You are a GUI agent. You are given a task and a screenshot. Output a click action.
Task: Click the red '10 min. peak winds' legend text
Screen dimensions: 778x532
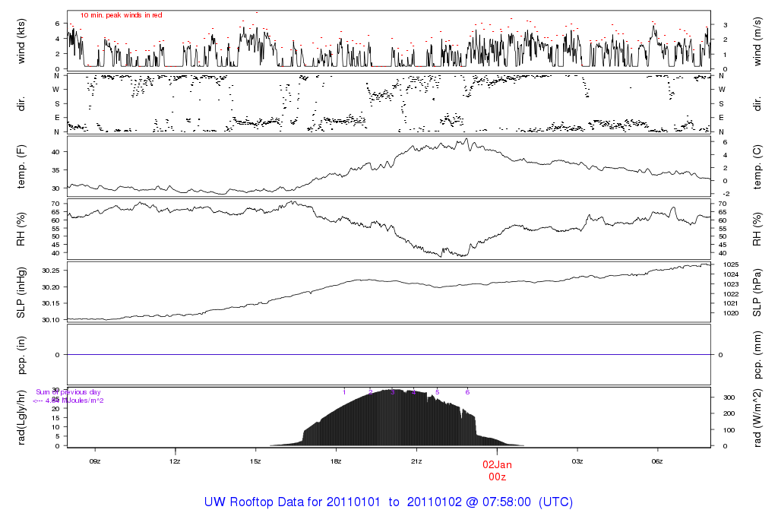(x=121, y=15)
